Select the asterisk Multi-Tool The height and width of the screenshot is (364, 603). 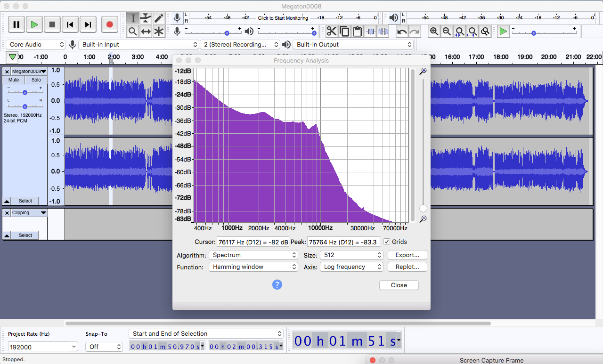click(159, 32)
